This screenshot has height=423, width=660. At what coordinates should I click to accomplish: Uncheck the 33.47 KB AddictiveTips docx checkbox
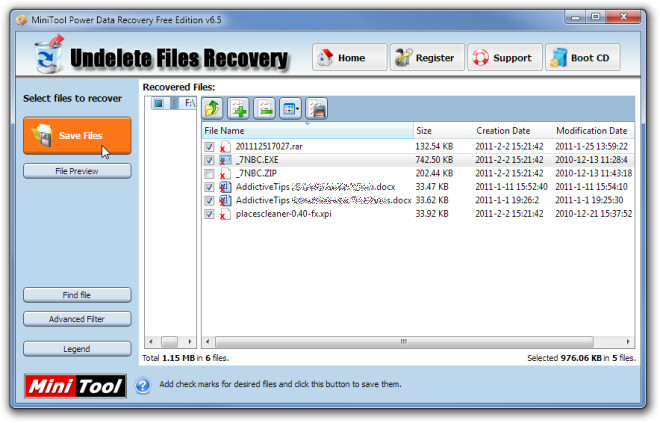209,187
